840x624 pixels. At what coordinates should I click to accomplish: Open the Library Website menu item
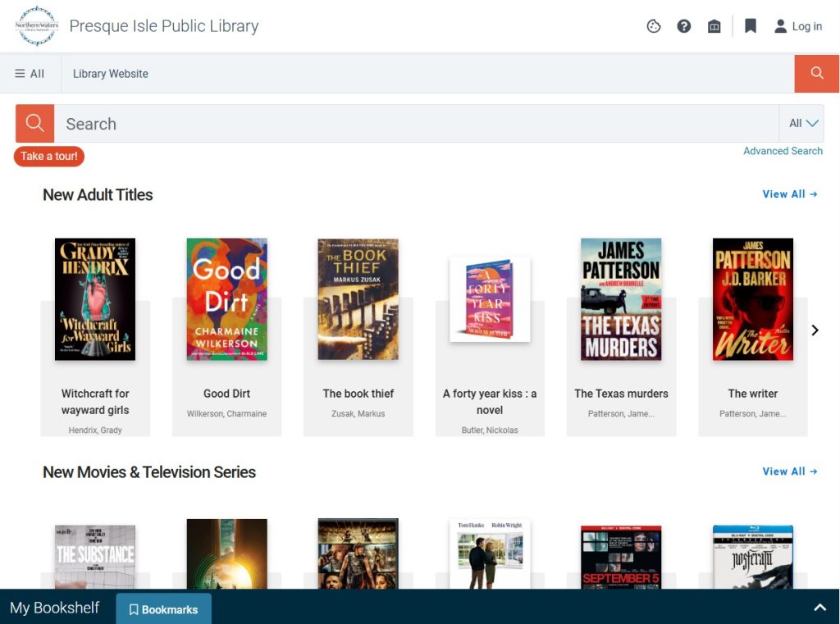(x=111, y=73)
